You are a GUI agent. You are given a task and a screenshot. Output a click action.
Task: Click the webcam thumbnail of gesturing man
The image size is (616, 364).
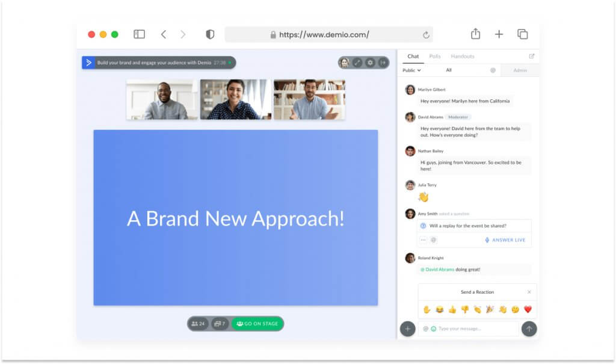point(309,99)
